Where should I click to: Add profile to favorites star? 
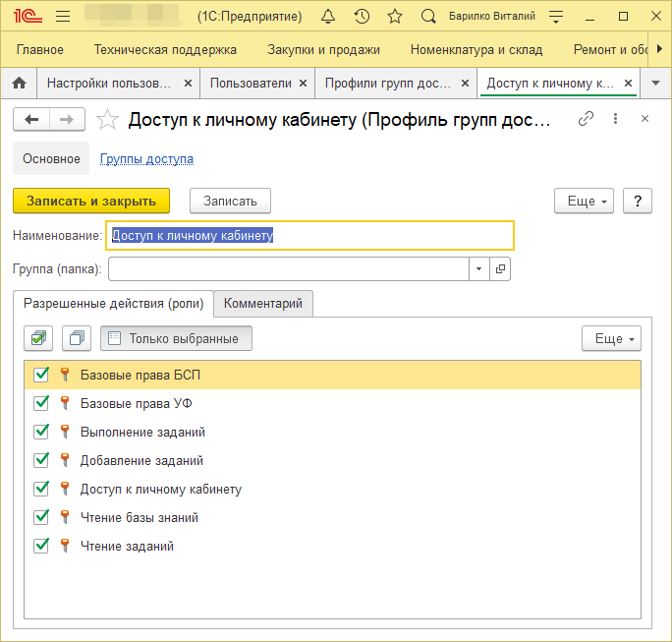107,120
